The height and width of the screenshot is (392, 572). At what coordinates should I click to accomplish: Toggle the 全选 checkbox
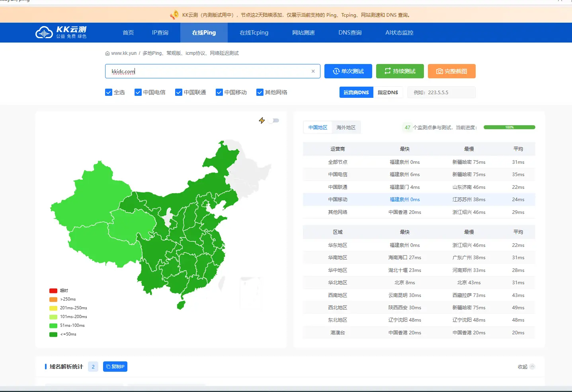point(109,92)
